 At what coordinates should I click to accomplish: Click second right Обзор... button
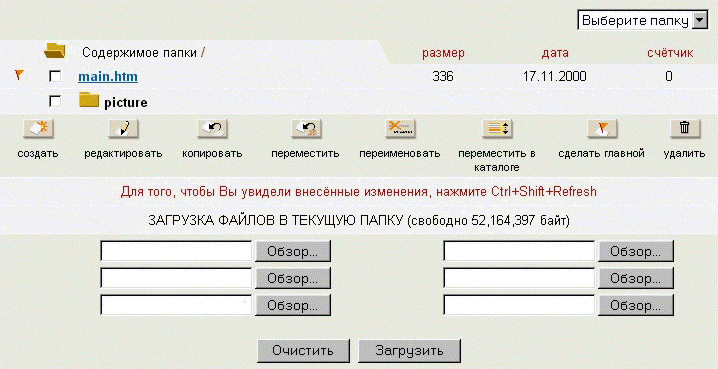[x=636, y=278]
